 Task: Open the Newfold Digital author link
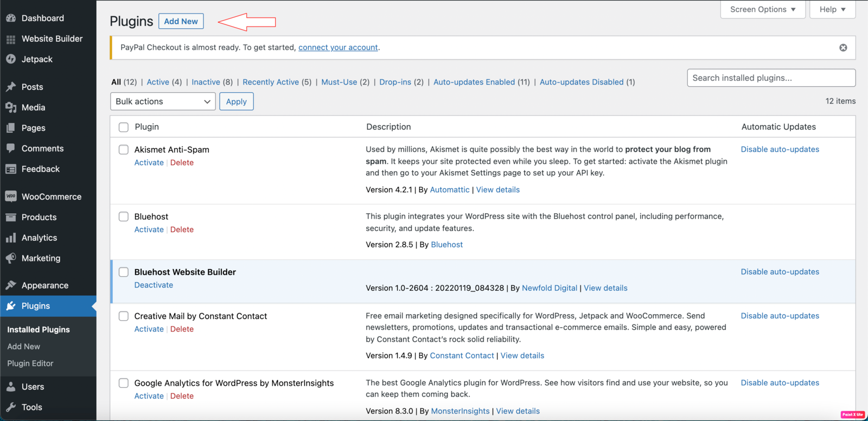coord(550,288)
